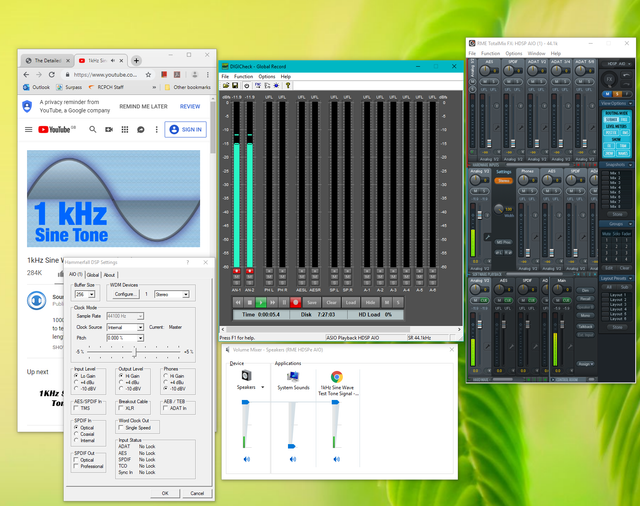Open file icon in DIGICheck toolbar
This screenshot has height=506, width=640.
226,85
